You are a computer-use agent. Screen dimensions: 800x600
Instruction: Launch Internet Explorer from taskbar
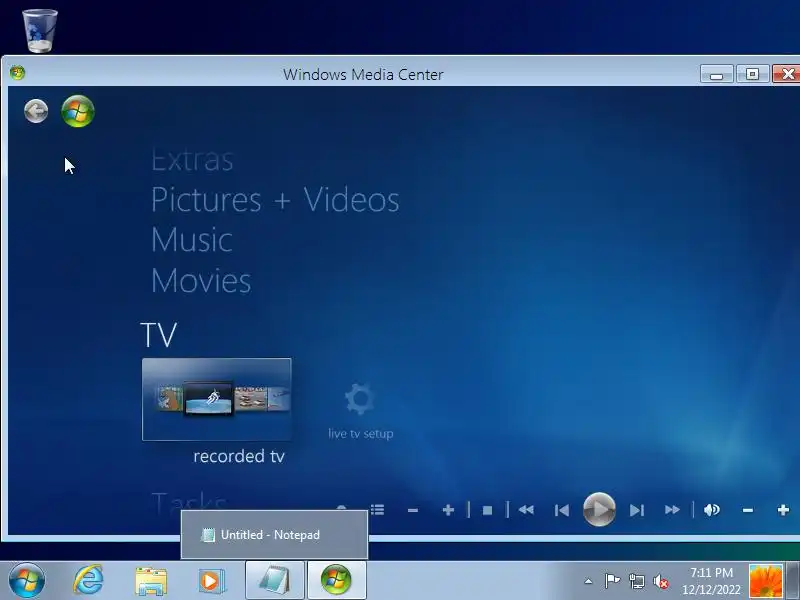pyautogui.click(x=89, y=581)
